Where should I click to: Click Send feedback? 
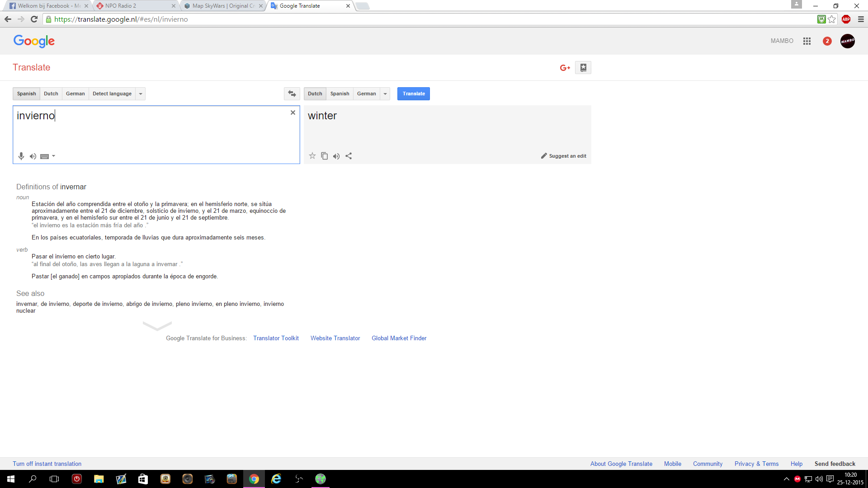(x=835, y=464)
